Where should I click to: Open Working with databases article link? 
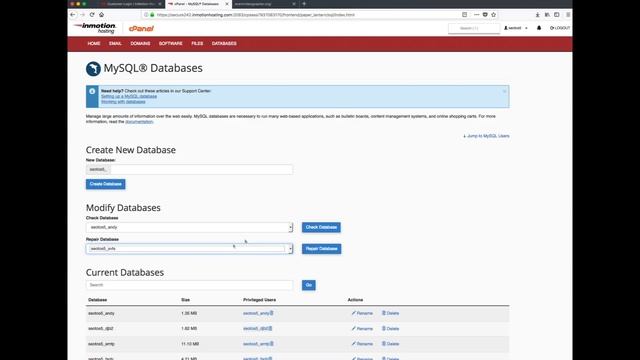coord(123,102)
